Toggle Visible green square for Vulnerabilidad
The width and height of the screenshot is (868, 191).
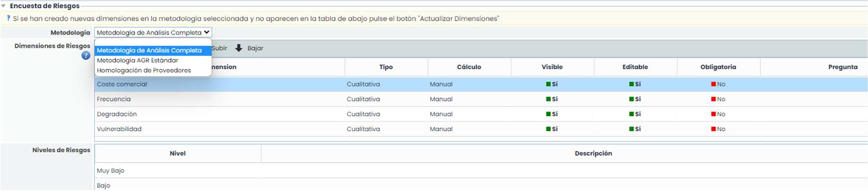pyautogui.click(x=548, y=129)
